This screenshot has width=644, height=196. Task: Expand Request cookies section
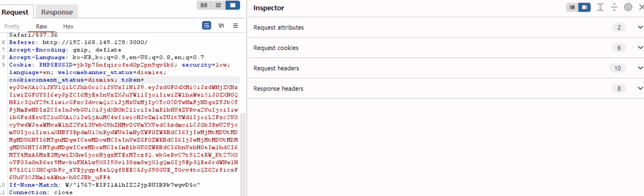click(446, 48)
